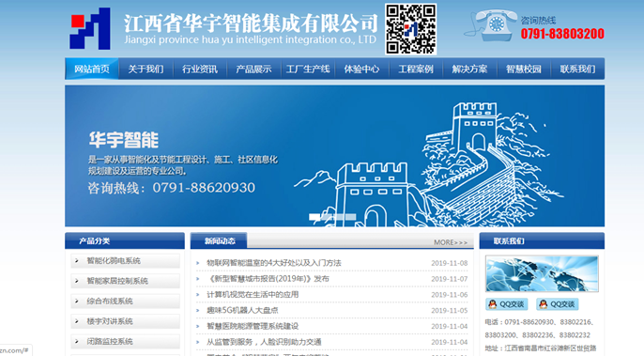Screen dimensions: 644x356
Task: Click hotline number 0791-83803200 in header
Action: (x=562, y=34)
